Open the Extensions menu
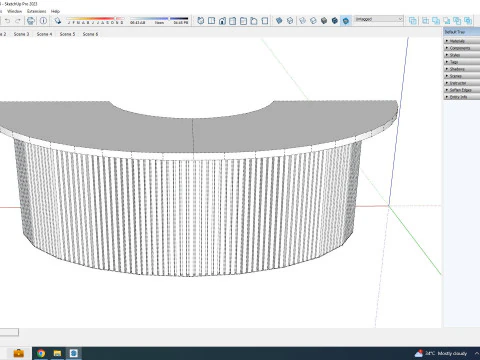Viewport: 480px width, 360px height. point(37,11)
